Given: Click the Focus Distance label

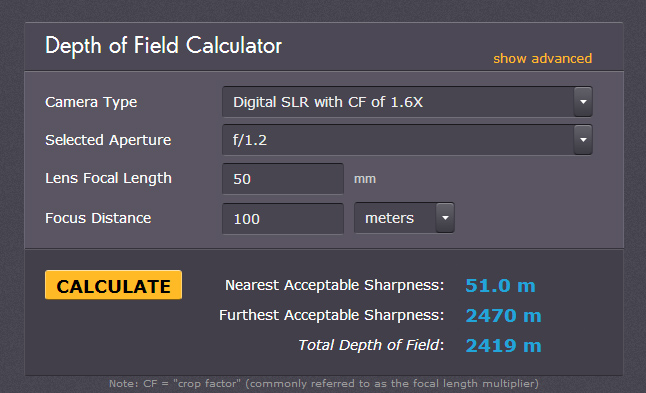Looking at the screenshot, I should click(98, 218).
